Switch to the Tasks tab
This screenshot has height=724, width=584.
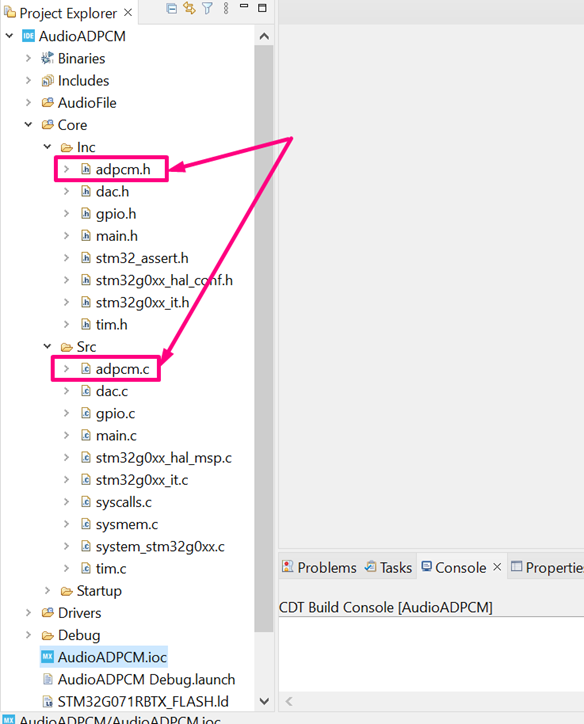(x=388, y=567)
